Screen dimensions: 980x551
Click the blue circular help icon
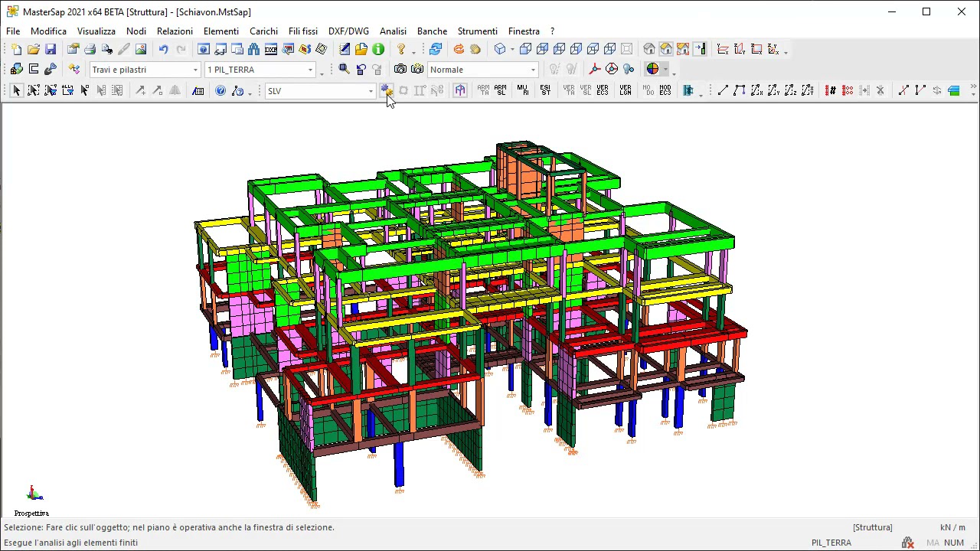point(220,90)
